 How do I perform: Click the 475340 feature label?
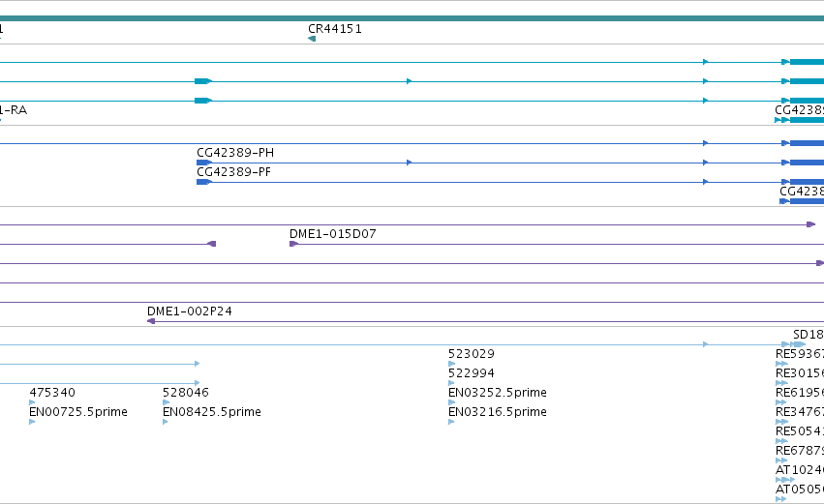(x=52, y=393)
